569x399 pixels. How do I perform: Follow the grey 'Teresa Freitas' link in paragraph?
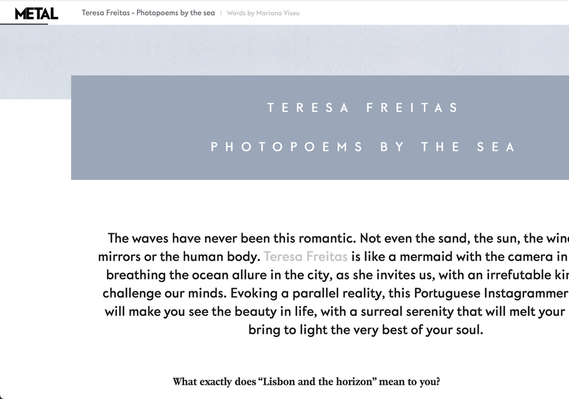pos(306,256)
